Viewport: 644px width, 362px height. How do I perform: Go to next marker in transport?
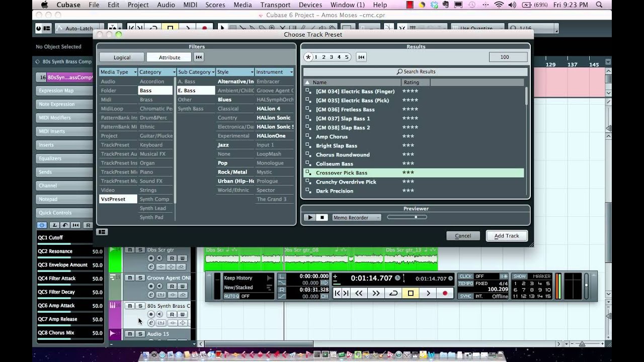tap(346, 293)
